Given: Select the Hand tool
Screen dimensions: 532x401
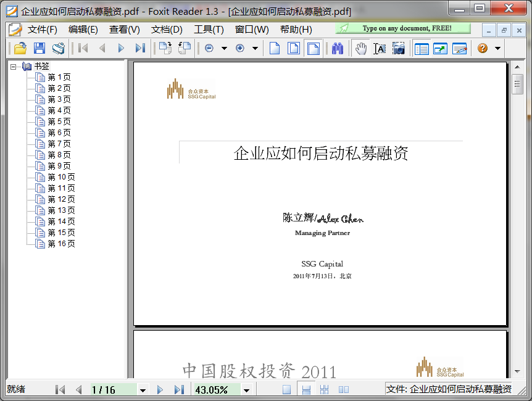Looking at the screenshot, I should 361,49.
